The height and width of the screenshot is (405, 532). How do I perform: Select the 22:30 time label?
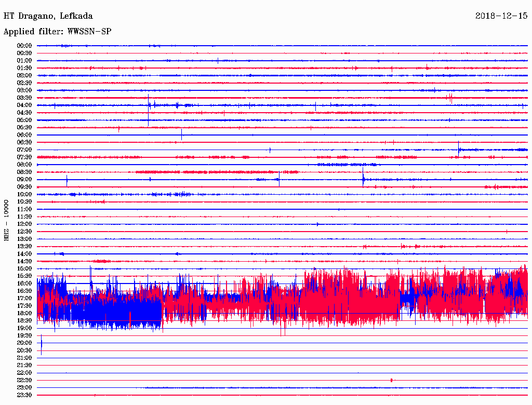pos(24,380)
